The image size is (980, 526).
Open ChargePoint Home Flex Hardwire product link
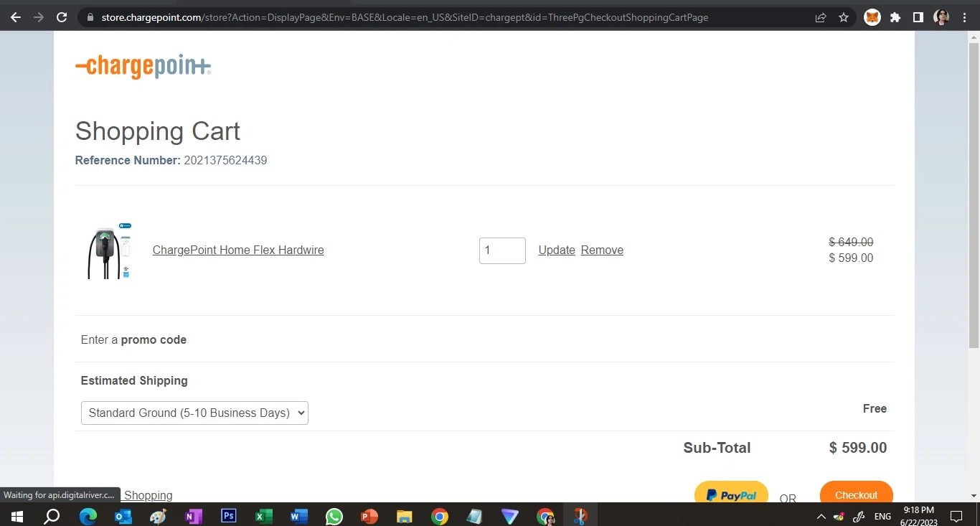click(238, 250)
